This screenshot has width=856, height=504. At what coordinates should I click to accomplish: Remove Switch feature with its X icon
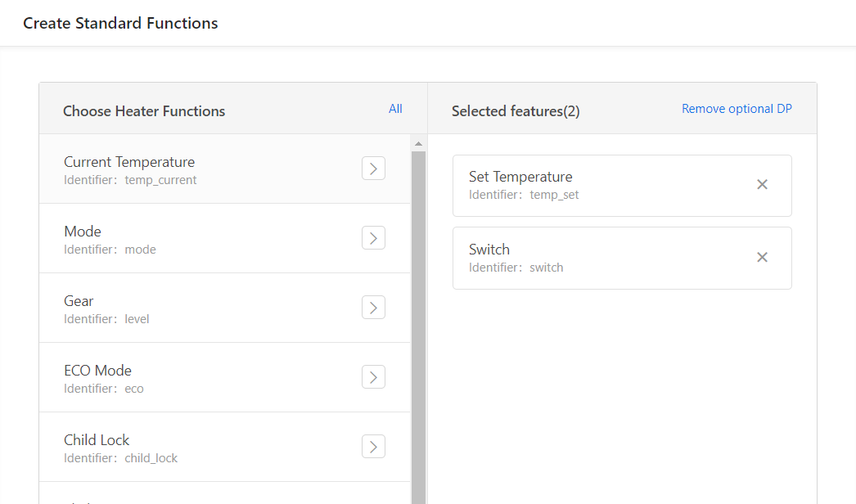(762, 258)
